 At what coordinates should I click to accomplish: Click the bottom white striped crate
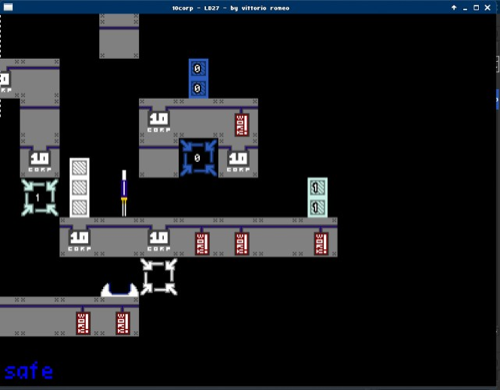79,207
